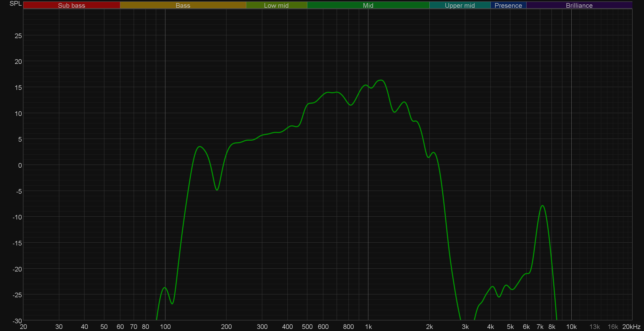This screenshot has height=331, width=644.
Task: Click the -30 dB SPL axis value
Action: (17, 321)
